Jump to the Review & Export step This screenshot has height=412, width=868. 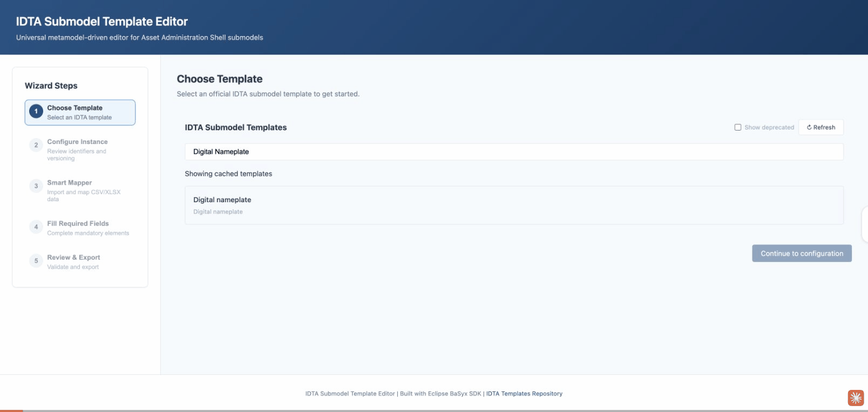tap(73, 258)
